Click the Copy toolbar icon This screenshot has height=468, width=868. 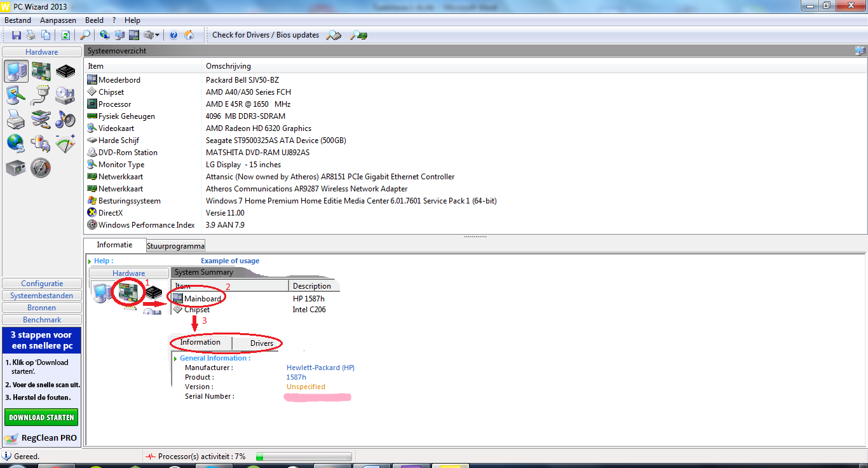(46, 35)
